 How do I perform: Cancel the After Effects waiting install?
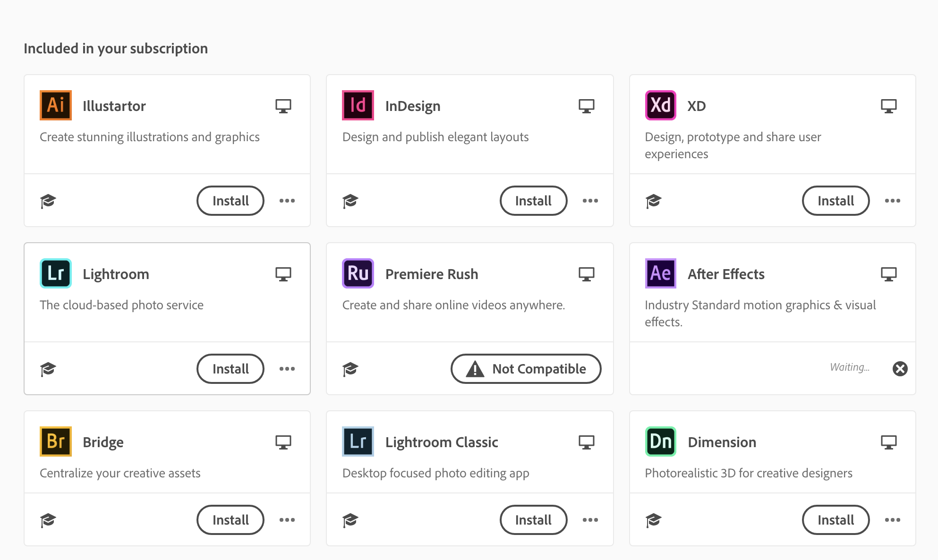[900, 369]
